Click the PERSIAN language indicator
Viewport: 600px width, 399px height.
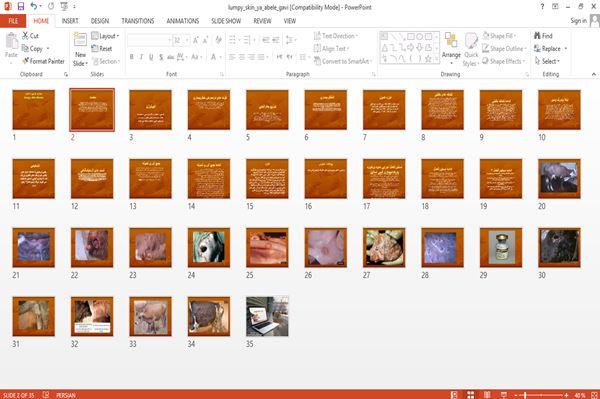click(66, 395)
